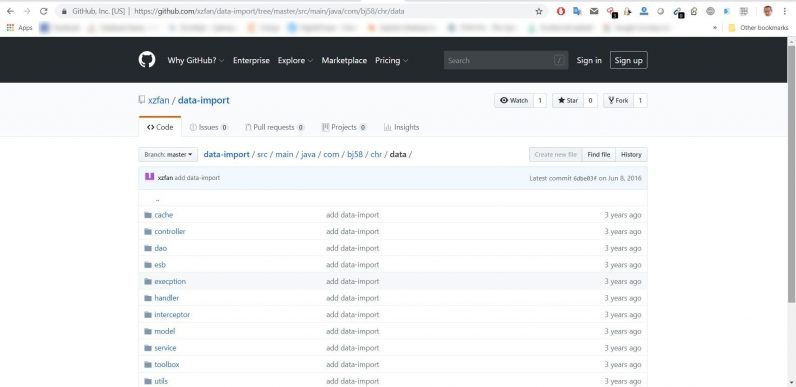Star the data-import repository
The height and width of the screenshot is (387, 796).
click(568, 101)
